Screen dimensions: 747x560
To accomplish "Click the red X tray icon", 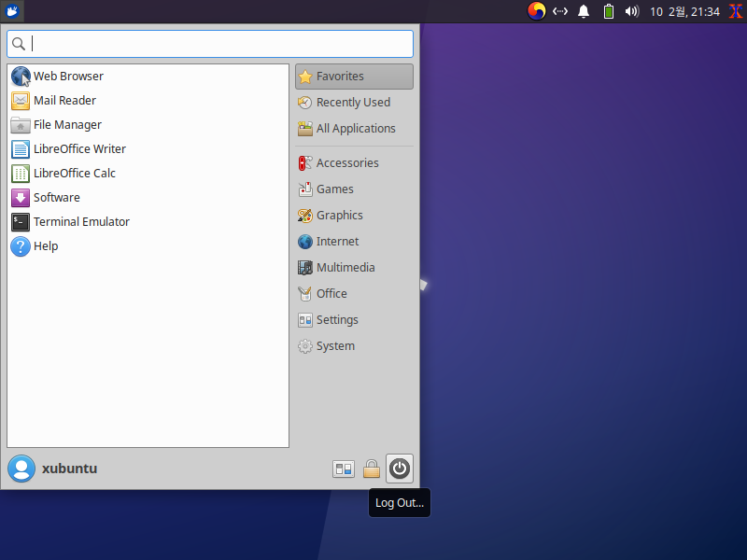I will (x=736, y=11).
